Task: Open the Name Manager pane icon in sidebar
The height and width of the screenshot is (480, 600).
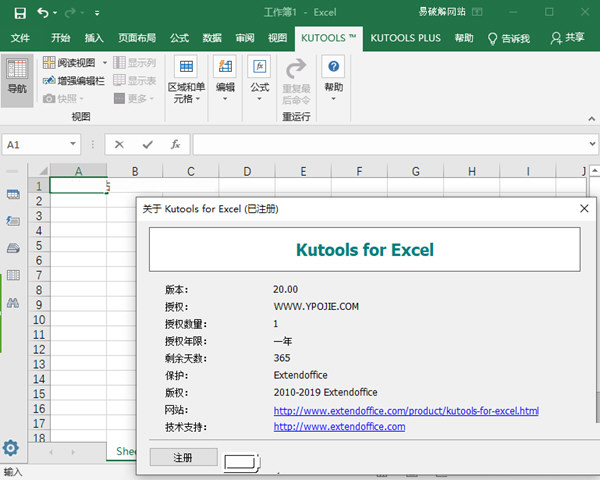Action: 13,248
